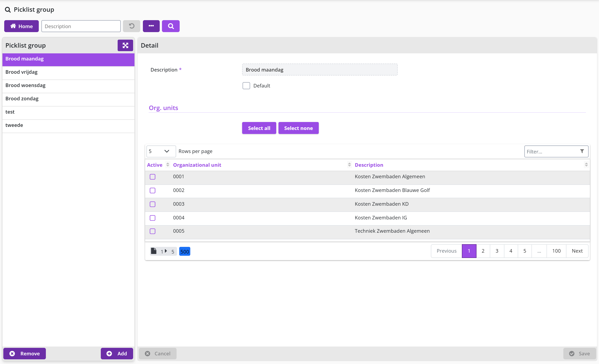Click Techniek Zwembaden Algemeen cell

pos(392,231)
